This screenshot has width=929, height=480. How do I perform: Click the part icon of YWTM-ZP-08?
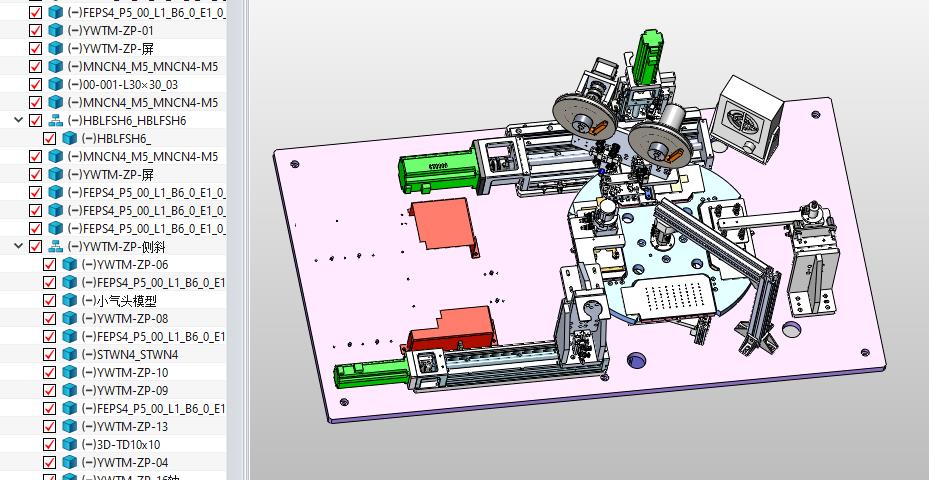(69, 318)
